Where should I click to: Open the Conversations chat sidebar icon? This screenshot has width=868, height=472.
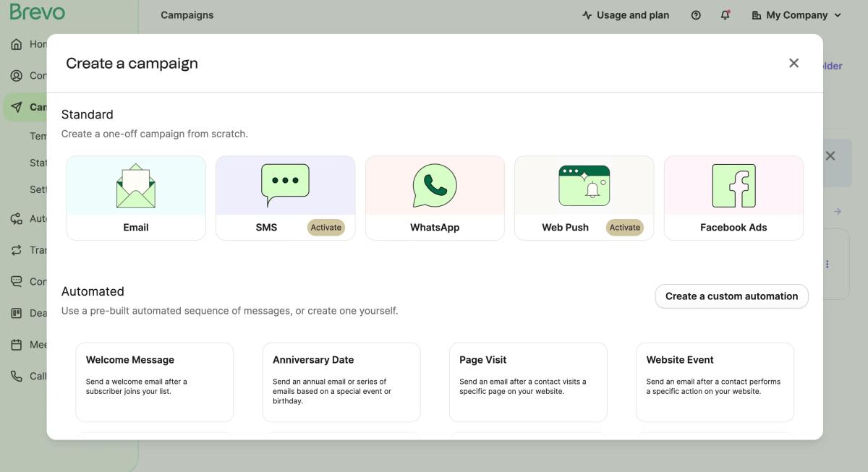click(x=16, y=281)
